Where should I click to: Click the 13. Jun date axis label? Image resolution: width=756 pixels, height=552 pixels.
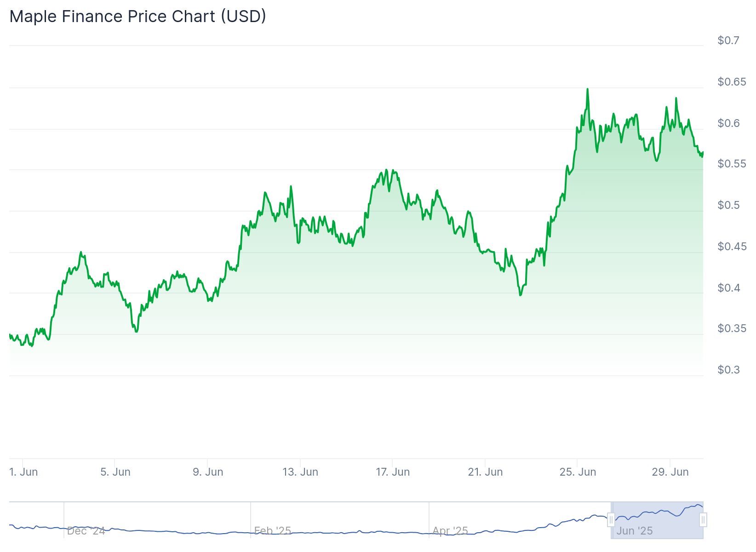point(300,472)
